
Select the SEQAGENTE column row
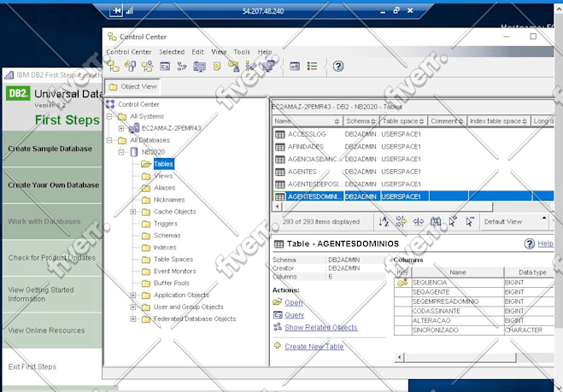[474, 292]
